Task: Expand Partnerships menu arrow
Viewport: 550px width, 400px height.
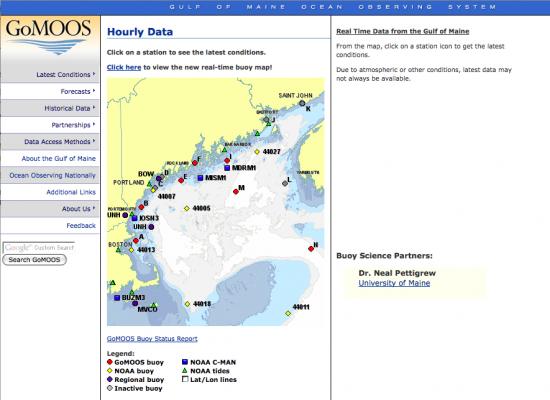Action: point(94,124)
